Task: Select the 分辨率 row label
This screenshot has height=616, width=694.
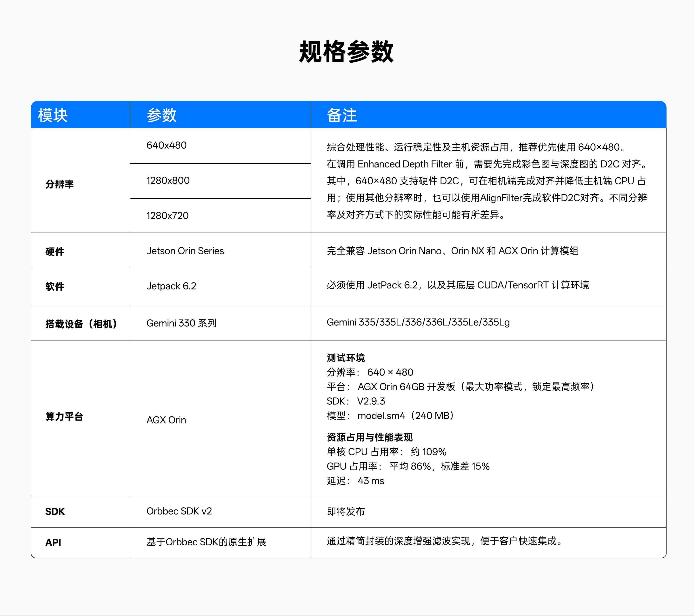Action: click(60, 184)
